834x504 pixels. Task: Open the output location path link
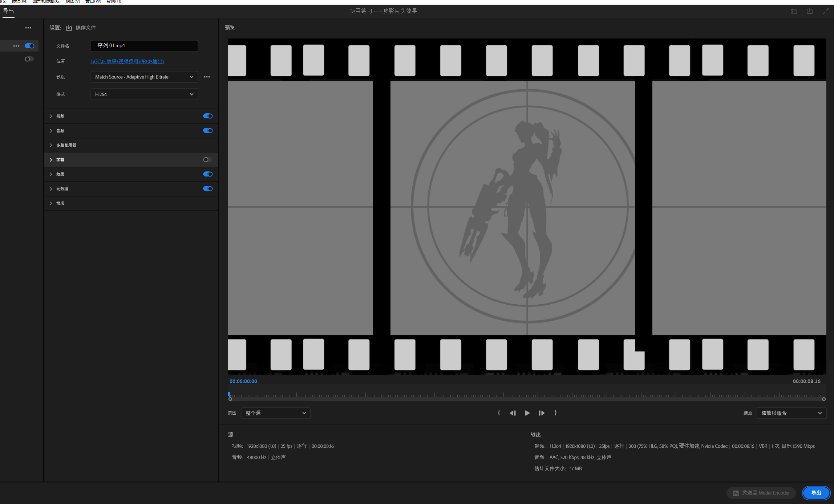click(127, 61)
